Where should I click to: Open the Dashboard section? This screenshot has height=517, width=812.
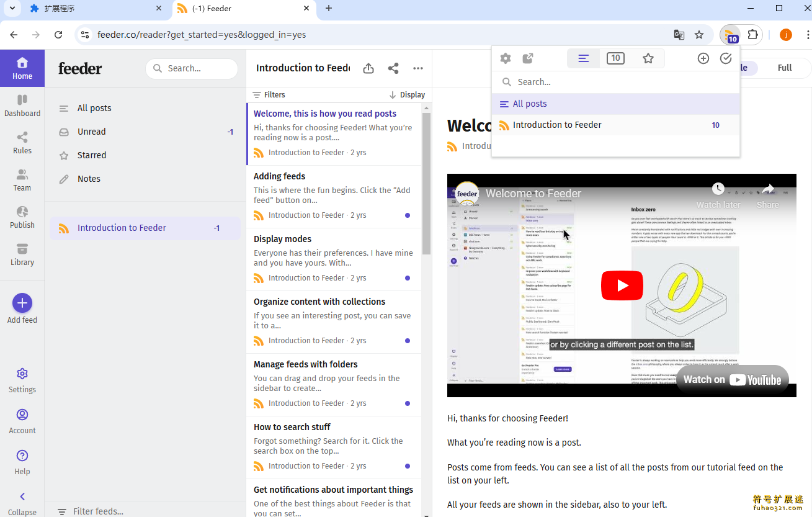click(x=22, y=106)
